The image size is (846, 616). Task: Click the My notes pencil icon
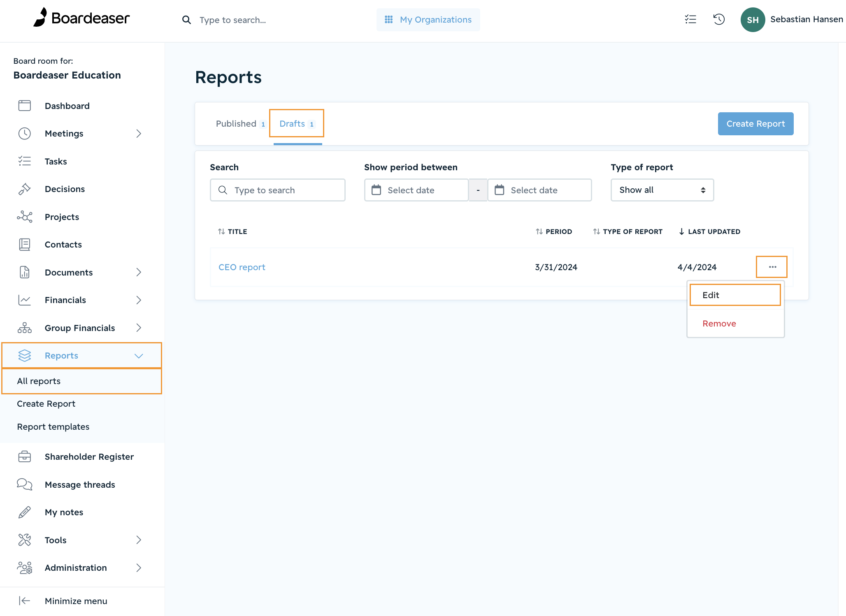(x=25, y=512)
